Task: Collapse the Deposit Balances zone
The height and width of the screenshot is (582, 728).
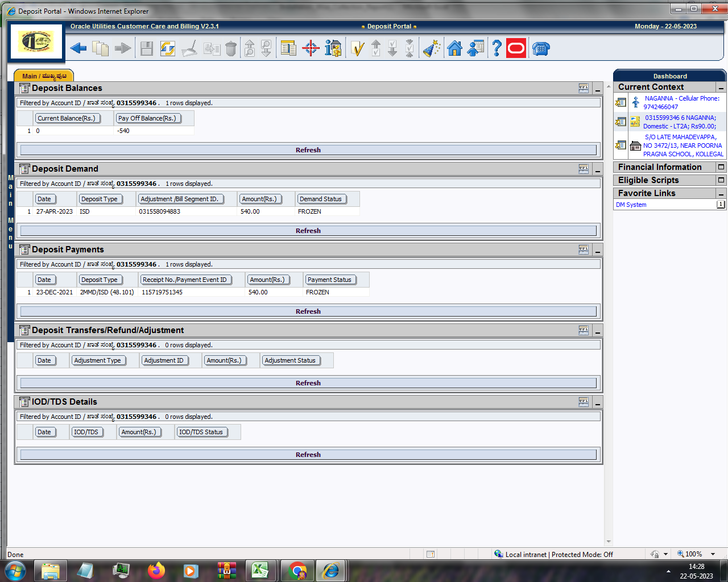Action: pyautogui.click(x=597, y=89)
